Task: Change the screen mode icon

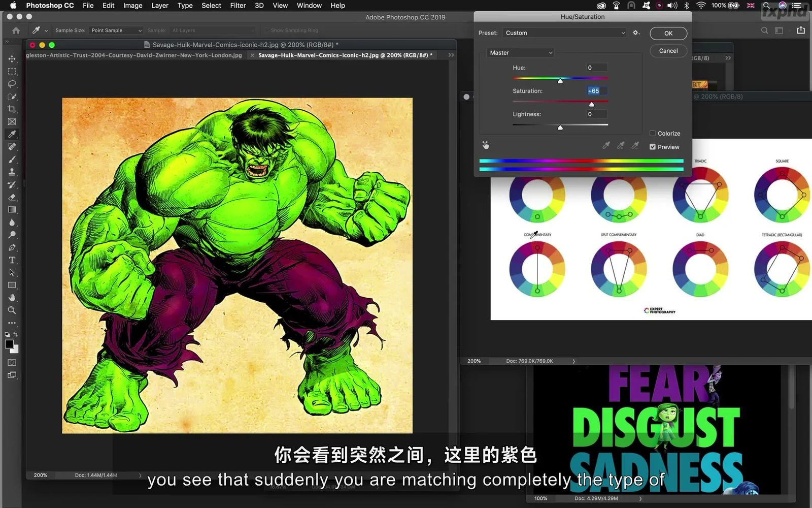Action: [12, 375]
